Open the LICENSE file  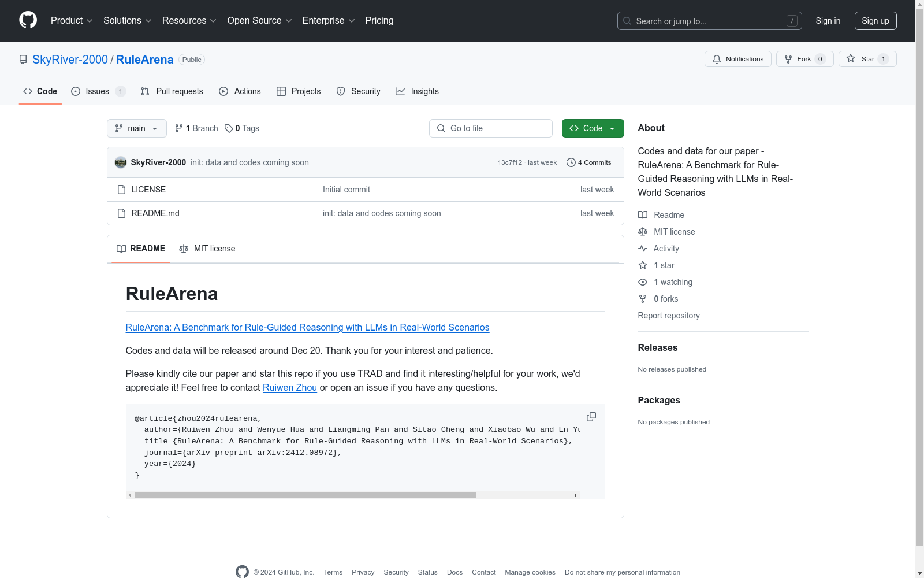(148, 190)
